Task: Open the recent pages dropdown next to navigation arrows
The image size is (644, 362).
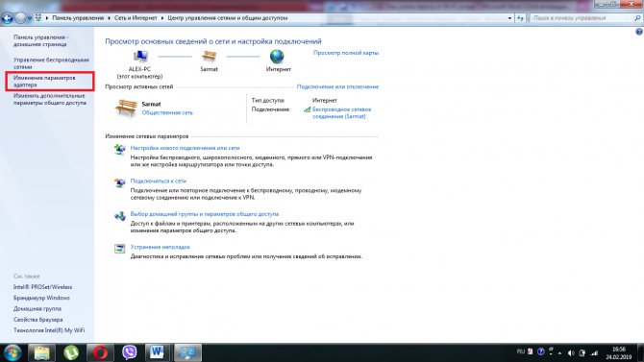Action: 29,18
